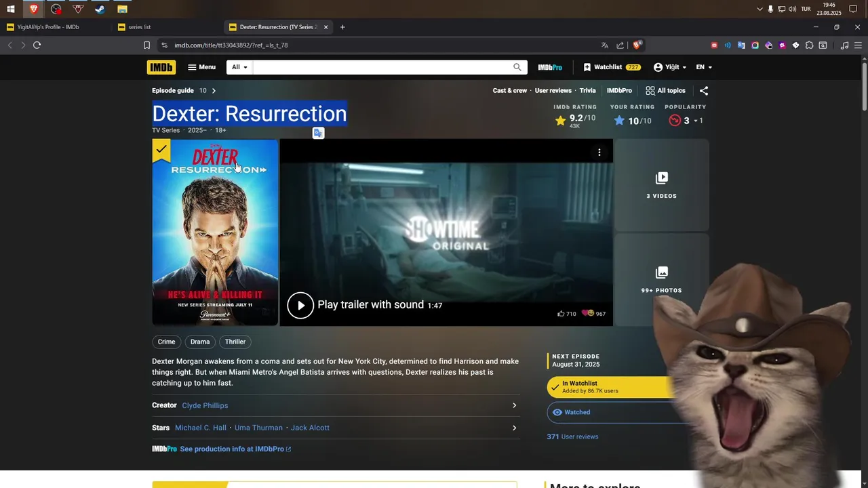Expand the Stars row chevron
Viewport: 868px width, 488px height.
click(x=514, y=428)
